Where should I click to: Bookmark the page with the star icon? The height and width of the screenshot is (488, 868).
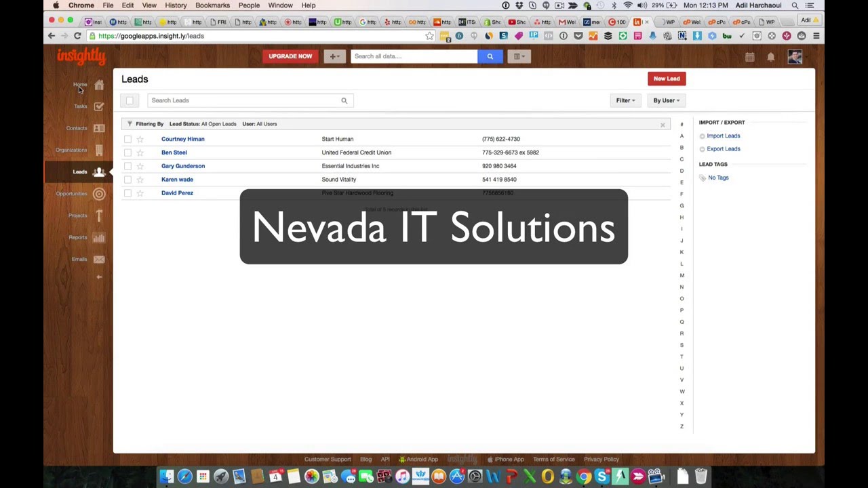point(429,36)
